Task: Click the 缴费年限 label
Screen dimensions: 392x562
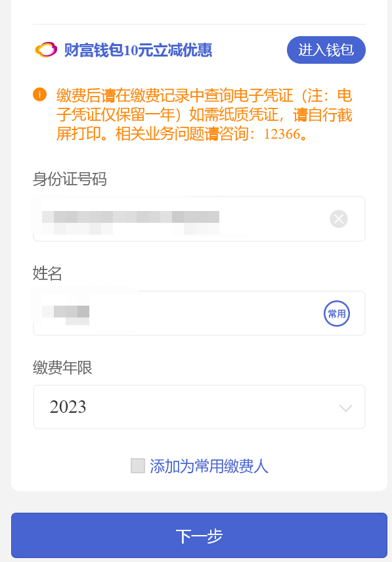Action: coord(62,367)
